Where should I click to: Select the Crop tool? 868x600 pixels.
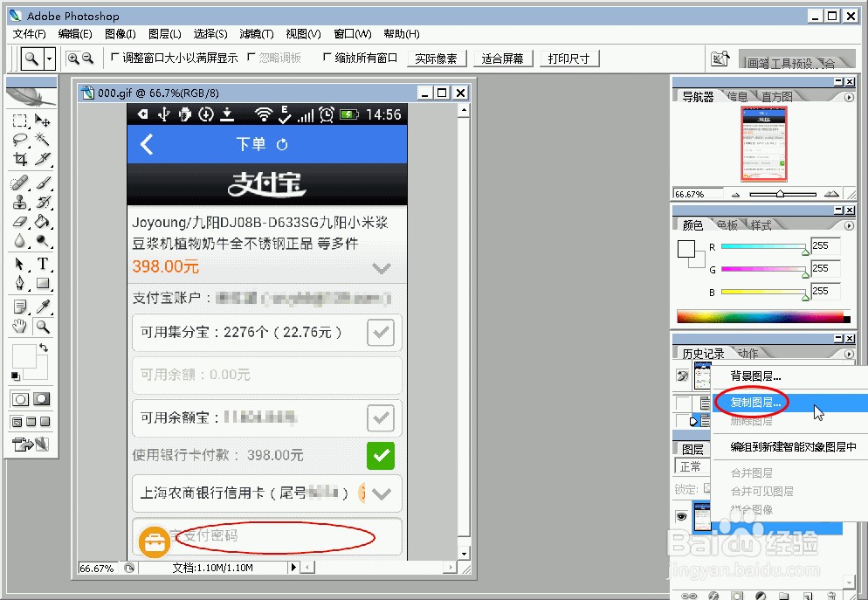point(20,160)
